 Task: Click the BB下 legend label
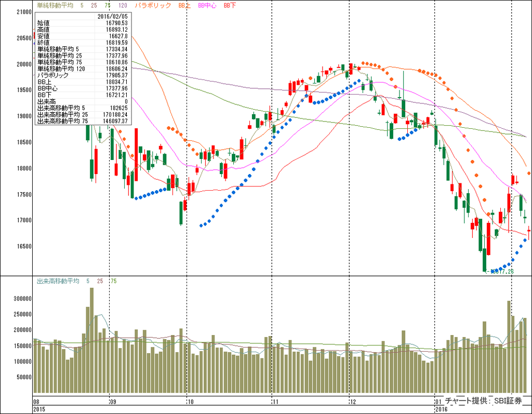(230, 5)
